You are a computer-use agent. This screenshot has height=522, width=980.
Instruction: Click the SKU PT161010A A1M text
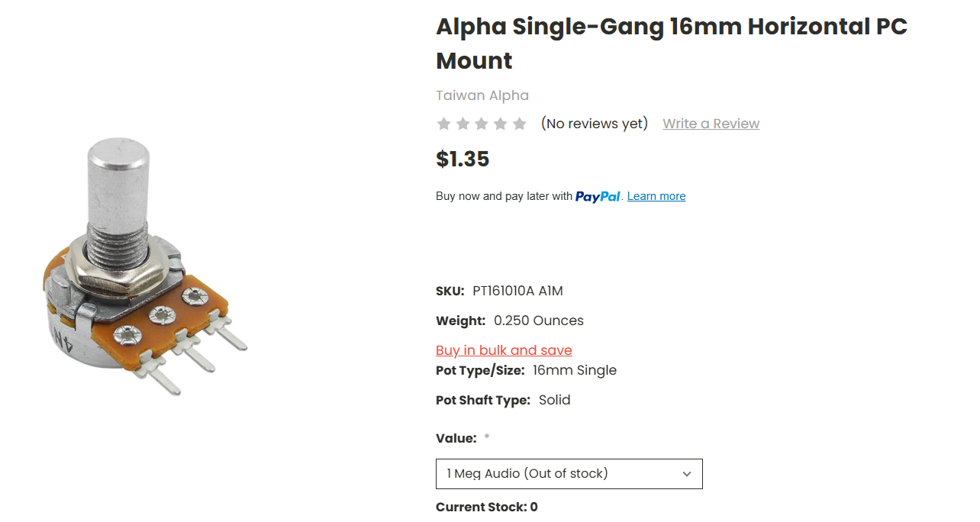click(x=499, y=291)
